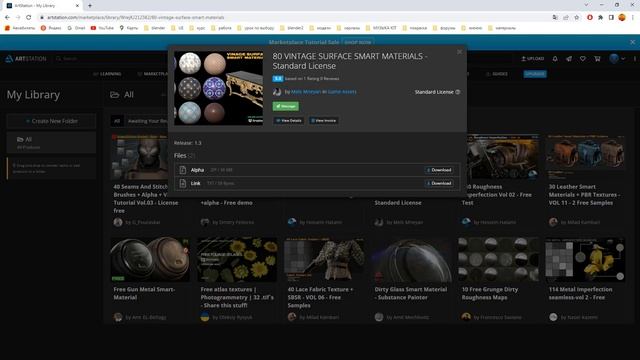
Task: Select the All folder in sidebar
Action: (51, 142)
